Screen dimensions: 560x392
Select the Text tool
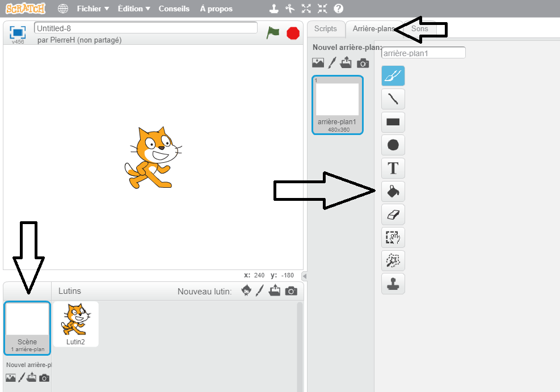pos(393,168)
